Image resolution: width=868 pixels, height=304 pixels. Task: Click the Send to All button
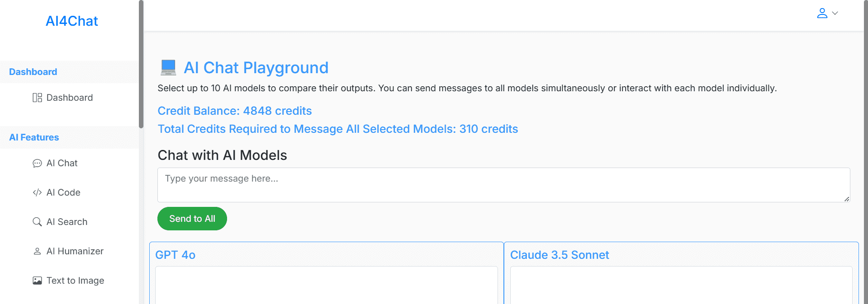[x=192, y=219]
